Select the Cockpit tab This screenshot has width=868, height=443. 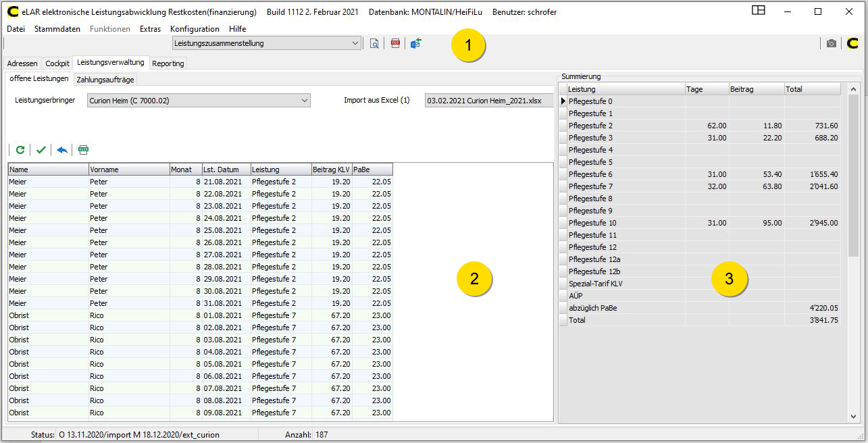[57, 63]
